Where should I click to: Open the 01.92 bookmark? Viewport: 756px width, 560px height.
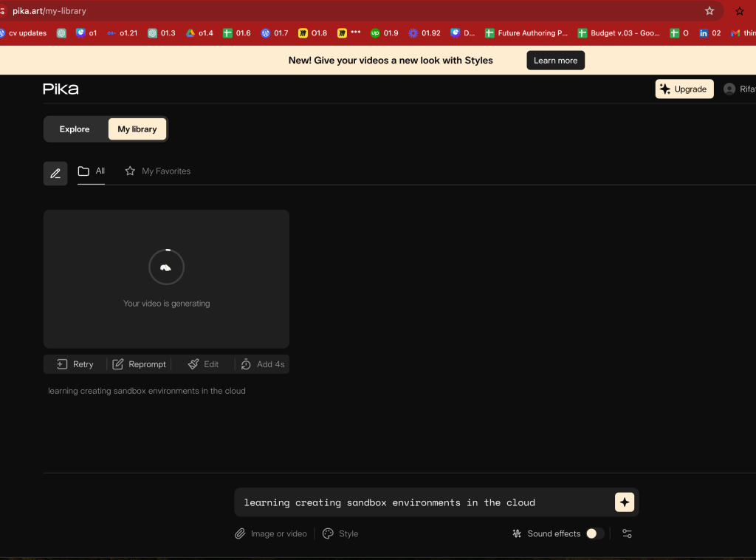pos(425,33)
